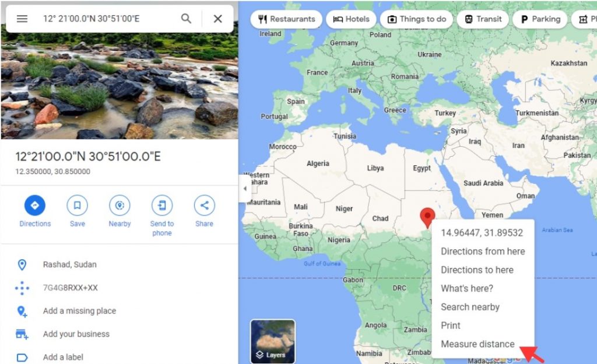Collapse the side panel arrow

(245, 188)
